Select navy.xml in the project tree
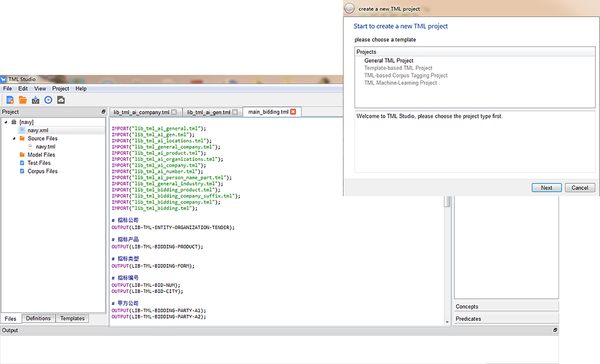600x364 pixels. point(38,130)
